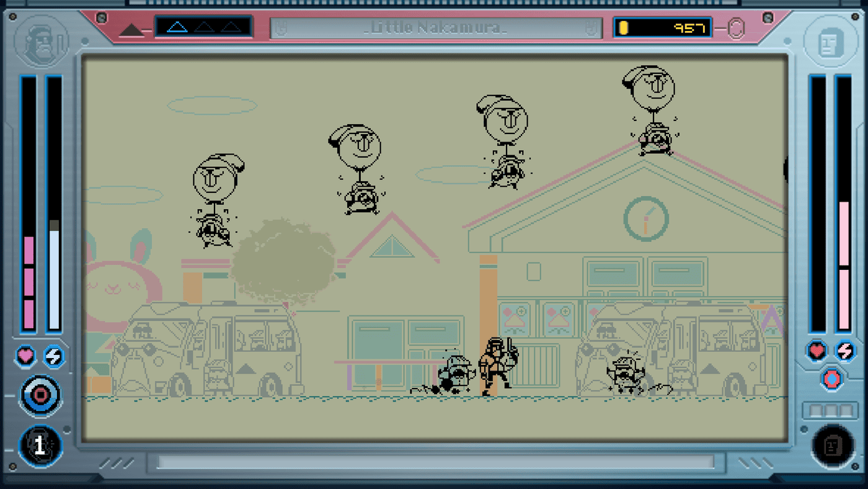The image size is (868, 489).
Task: Click the ground enemy left of the player
Action: [456, 374]
